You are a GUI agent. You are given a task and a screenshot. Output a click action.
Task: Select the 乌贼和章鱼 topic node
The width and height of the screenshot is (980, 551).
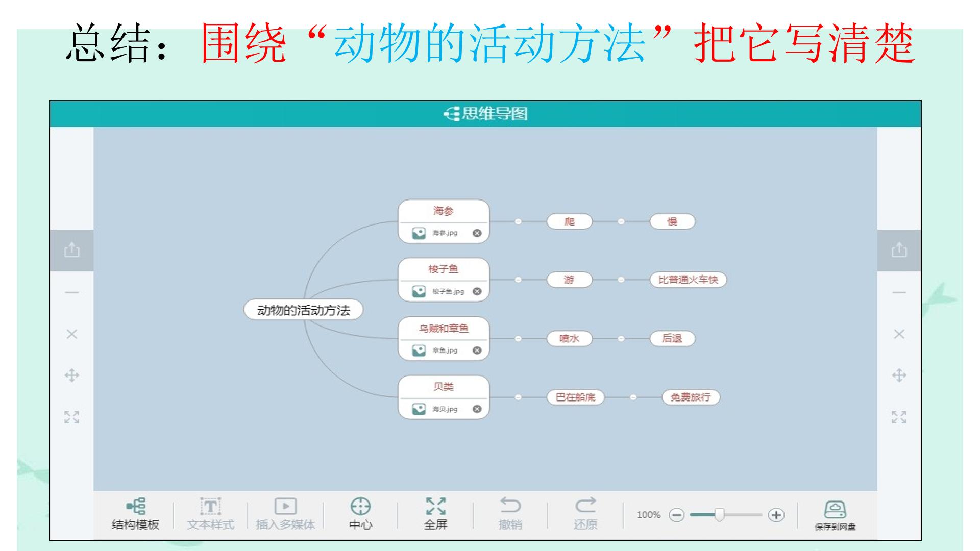443,329
